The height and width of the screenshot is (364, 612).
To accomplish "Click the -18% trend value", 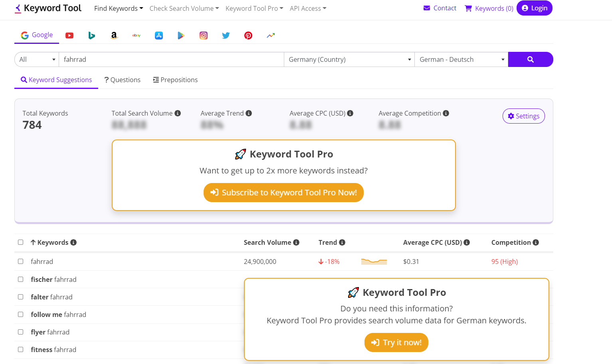I will click(329, 262).
